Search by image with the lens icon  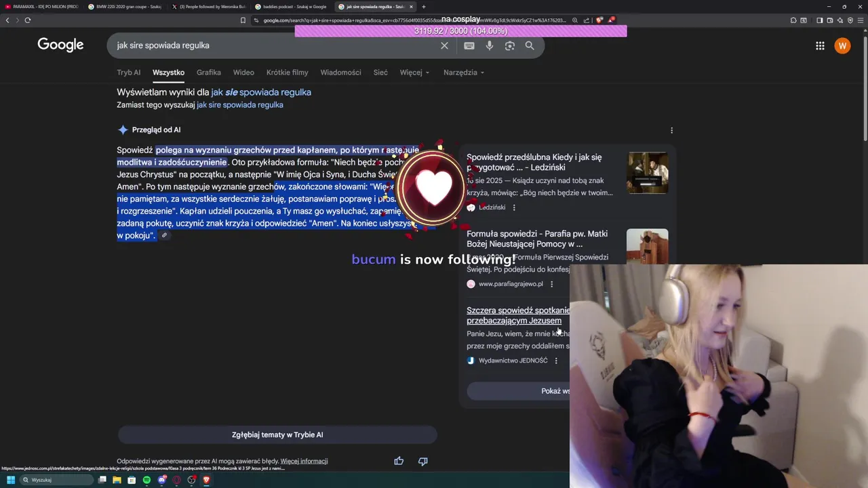[x=510, y=45]
